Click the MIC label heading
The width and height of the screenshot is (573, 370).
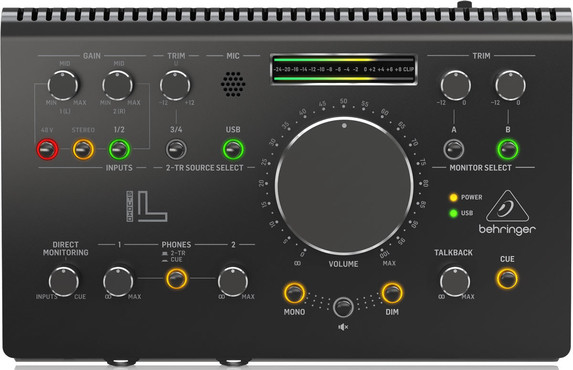233,56
